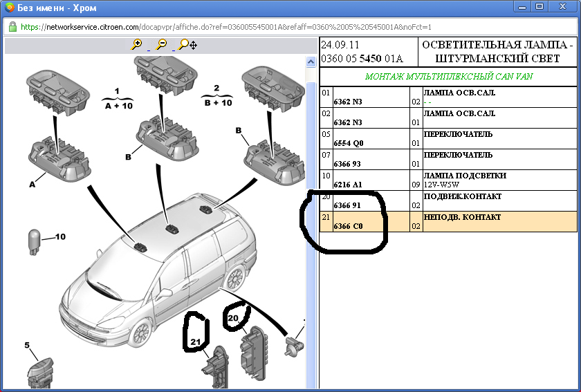Click part number 6216 A1 lamp row
This screenshot has width=581, height=392.
[348, 185]
